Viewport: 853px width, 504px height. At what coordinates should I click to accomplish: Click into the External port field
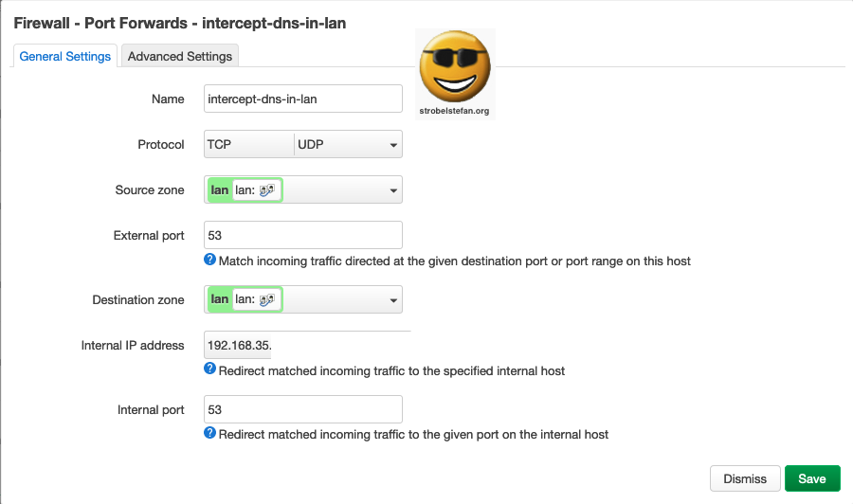303,235
